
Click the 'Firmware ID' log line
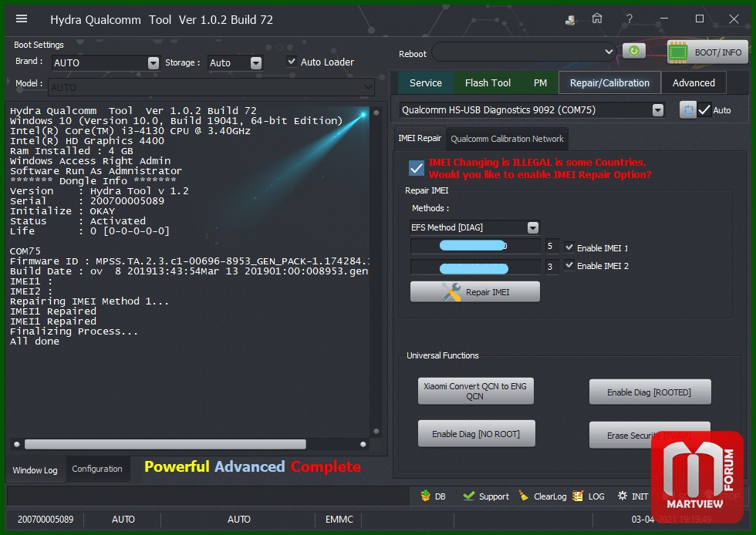click(x=190, y=261)
